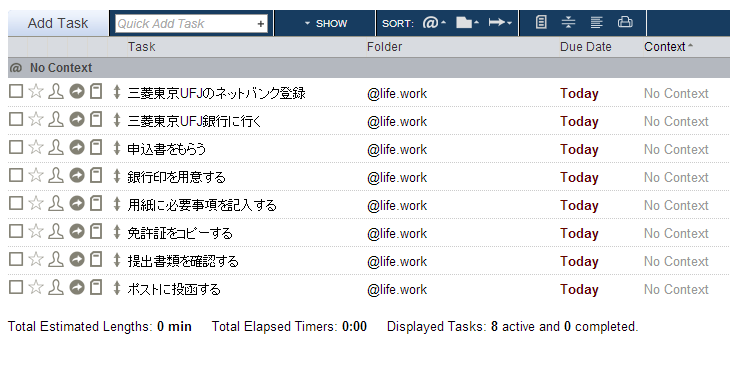Click person icon for 用紙に必要事項を記入する
The image size is (730, 380).
tap(56, 203)
